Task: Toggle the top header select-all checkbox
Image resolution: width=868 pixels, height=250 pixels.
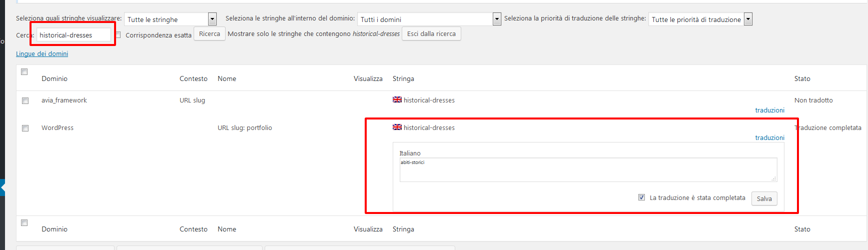Action: [24, 72]
